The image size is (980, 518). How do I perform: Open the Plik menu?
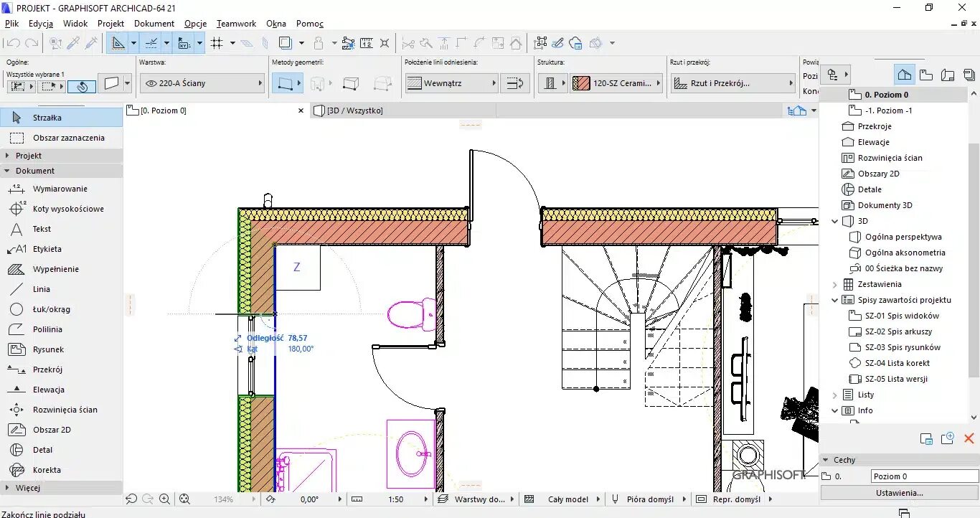(11, 24)
